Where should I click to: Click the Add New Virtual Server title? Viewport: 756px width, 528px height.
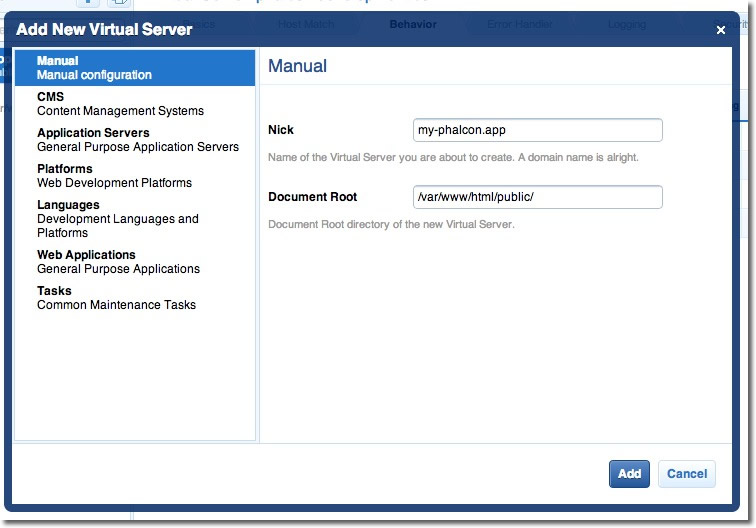[x=104, y=30]
